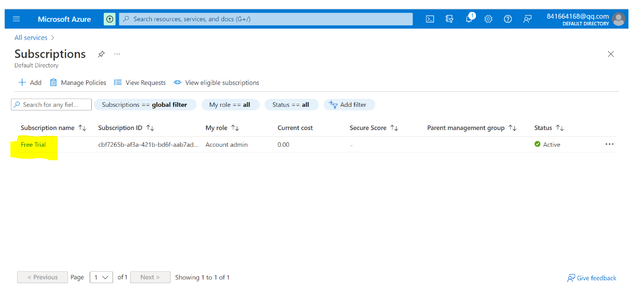Open the more options ellipsis next to Subscriptions title
This screenshot has height=293, width=644.
[117, 54]
